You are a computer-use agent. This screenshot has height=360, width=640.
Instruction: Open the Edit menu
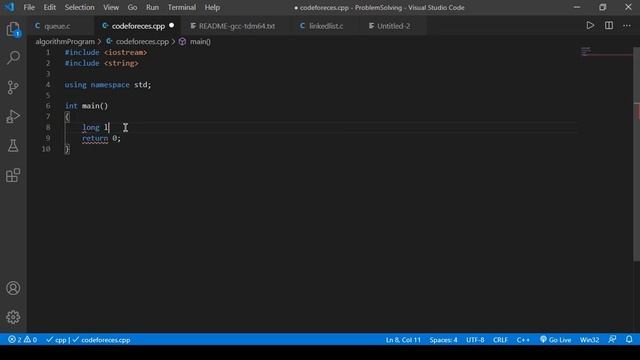click(x=49, y=7)
